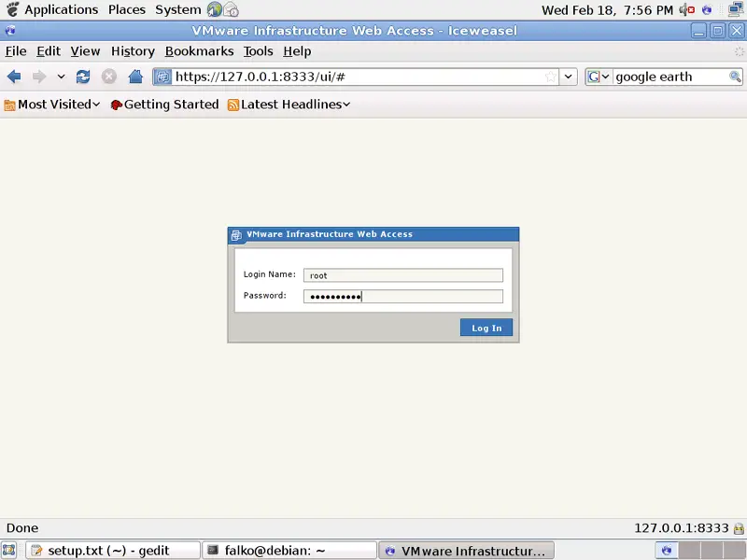Open the Applications menu

point(61,9)
